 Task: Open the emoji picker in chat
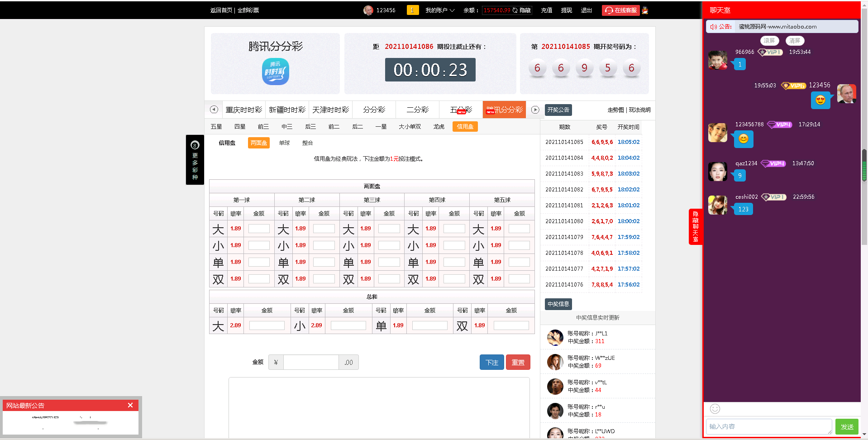[x=715, y=409]
